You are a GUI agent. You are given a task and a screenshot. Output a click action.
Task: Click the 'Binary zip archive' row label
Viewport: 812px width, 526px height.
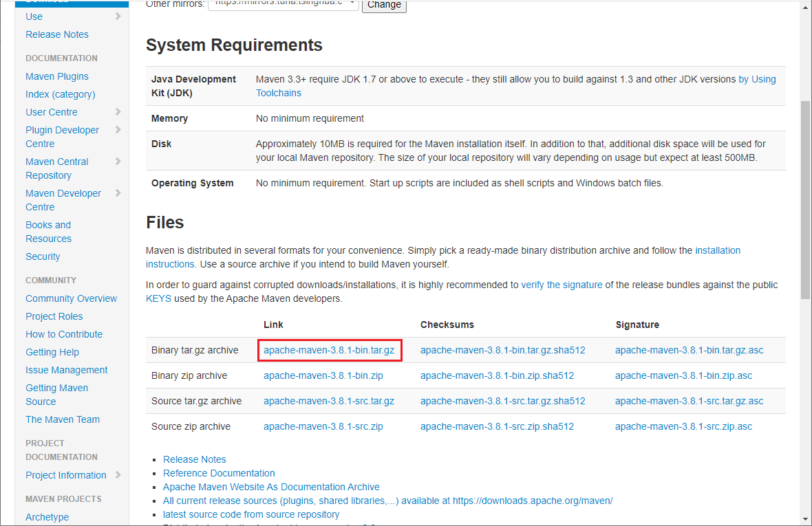tap(189, 375)
